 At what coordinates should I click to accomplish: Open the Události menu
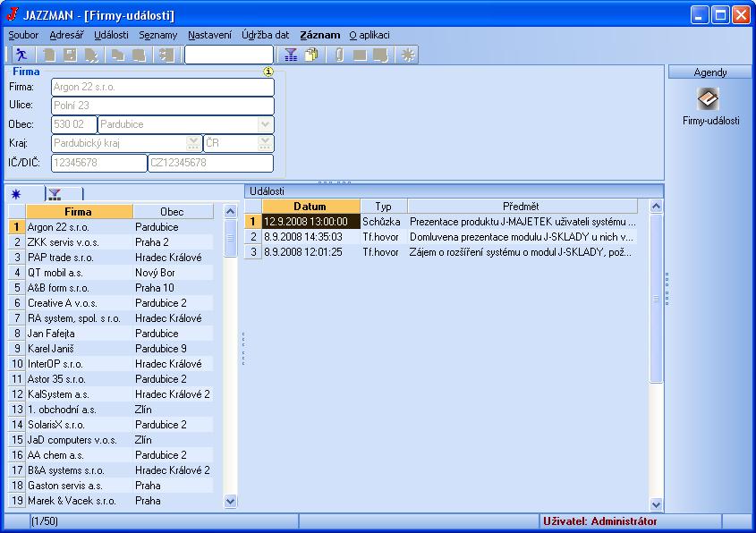click(x=111, y=35)
